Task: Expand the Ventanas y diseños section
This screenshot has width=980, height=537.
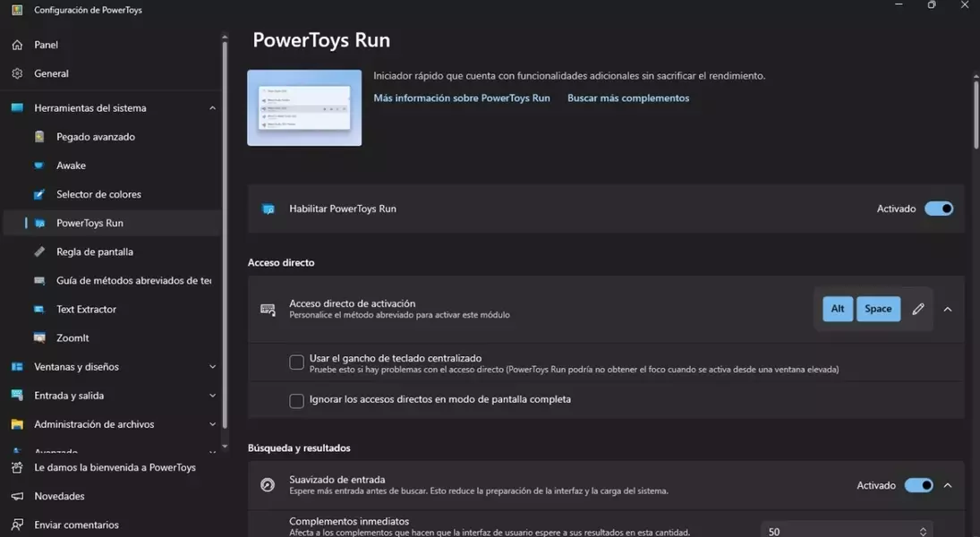Action: 212,367
